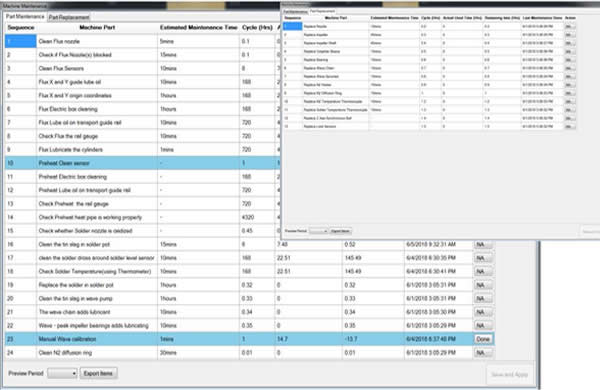Click the Machine Part column header
The image size is (600, 390).
tap(97, 28)
